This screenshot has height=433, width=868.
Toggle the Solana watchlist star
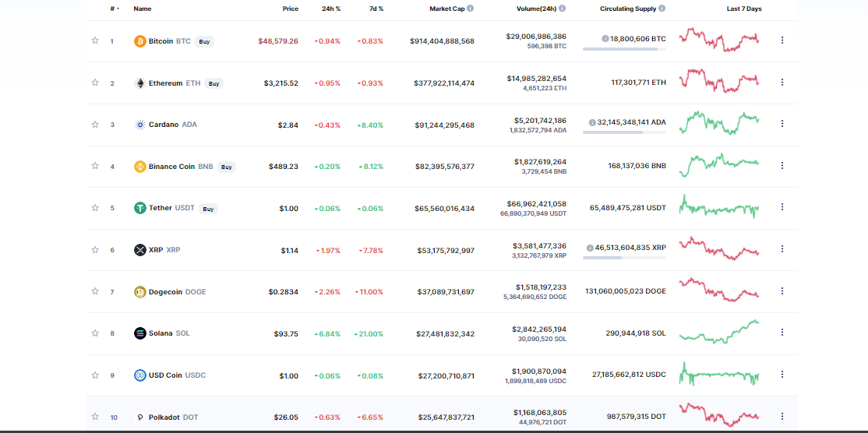coord(95,333)
